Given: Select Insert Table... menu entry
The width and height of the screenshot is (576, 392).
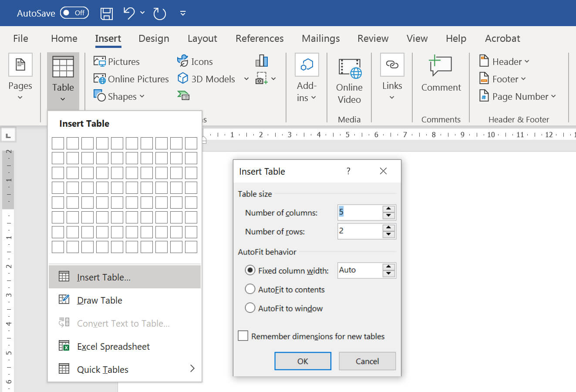Looking at the screenshot, I should [x=125, y=277].
